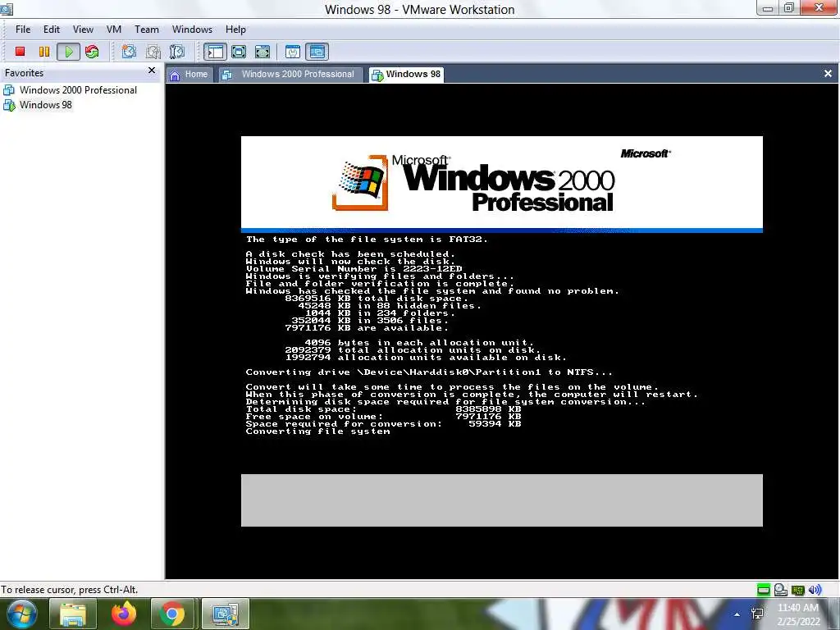Viewport: 840px width, 630px height.
Task: Open the View menu
Action: point(83,30)
